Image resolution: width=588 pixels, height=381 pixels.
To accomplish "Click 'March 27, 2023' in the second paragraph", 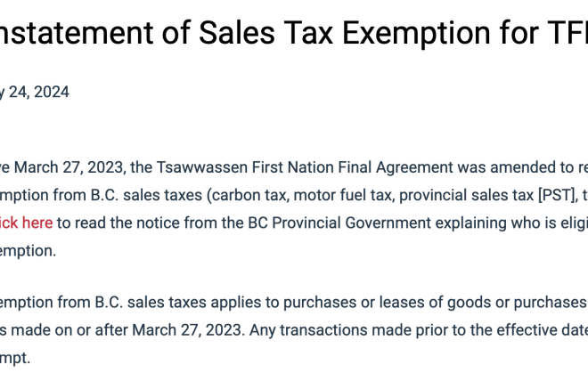I will 187,330.
